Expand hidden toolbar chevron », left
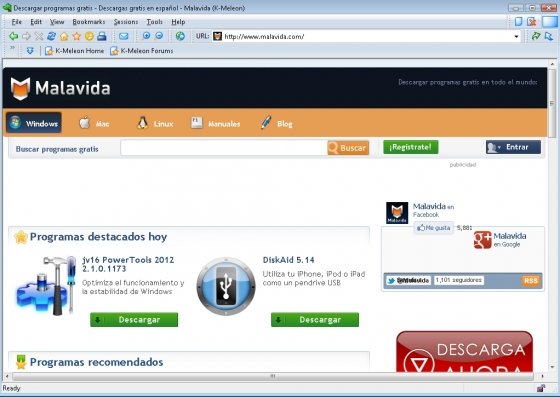560x397 pixels. click(x=12, y=48)
